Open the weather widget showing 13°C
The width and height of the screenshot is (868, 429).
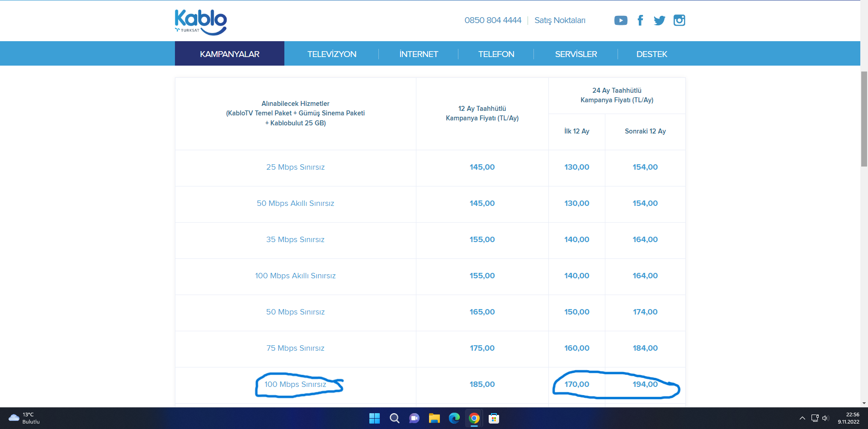pyautogui.click(x=25, y=418)
